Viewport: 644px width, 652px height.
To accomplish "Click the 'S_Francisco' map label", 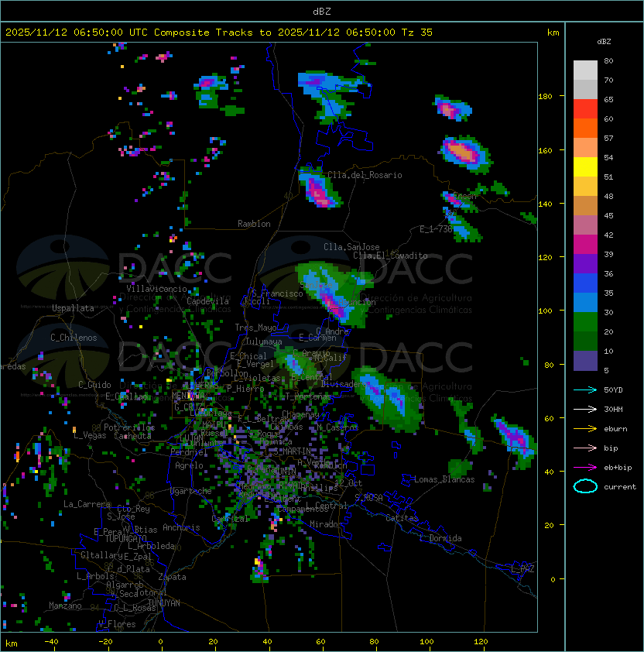I will coord(277,293).
